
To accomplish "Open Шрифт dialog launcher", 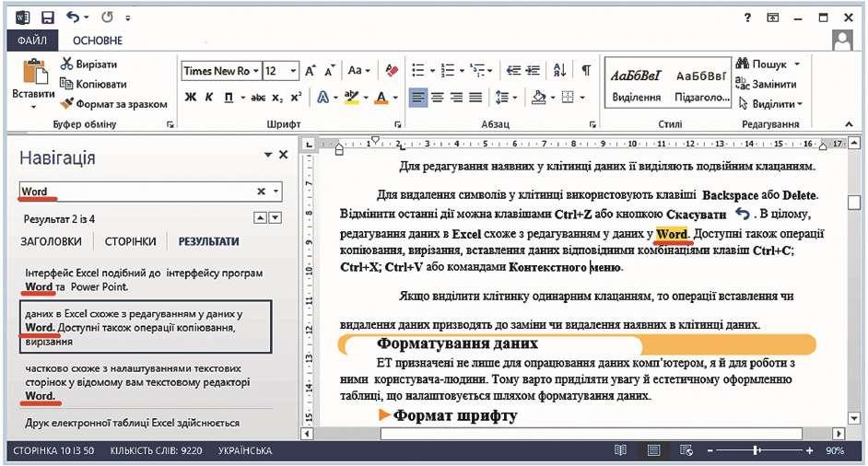I will [x=397, y=124].
